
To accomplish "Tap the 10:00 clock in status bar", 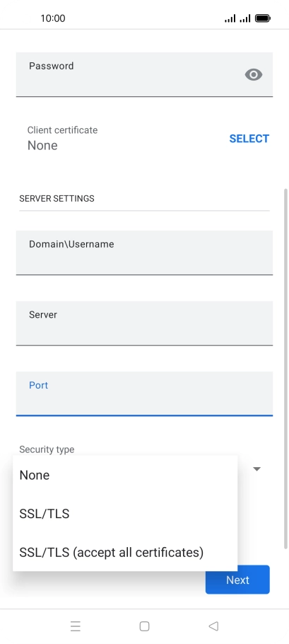I will [x=53, y=18].
